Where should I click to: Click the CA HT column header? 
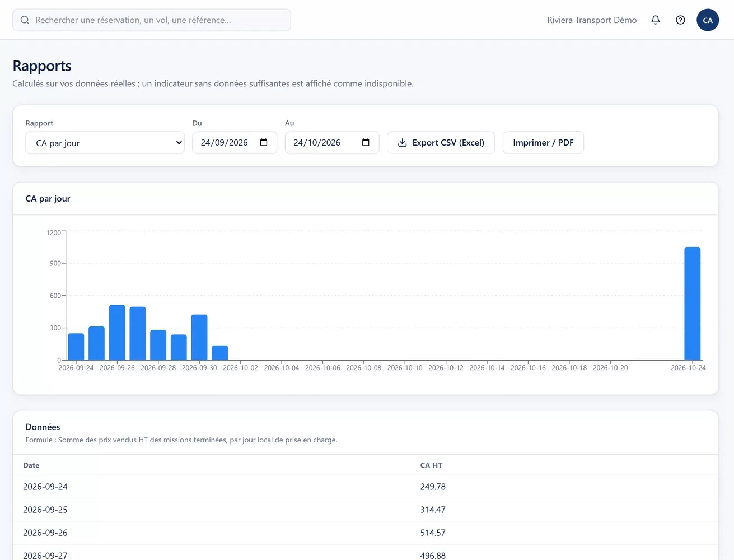[x=431, y=465]
